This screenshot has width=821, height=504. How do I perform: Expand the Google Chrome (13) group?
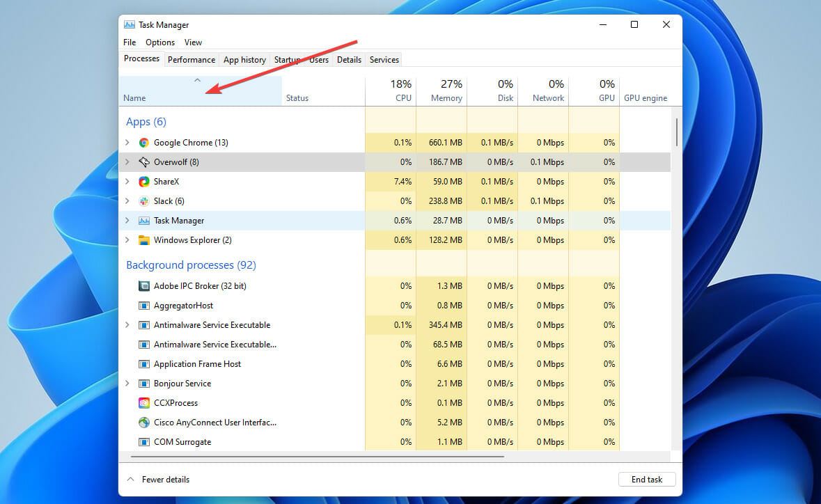coord(127,142)
